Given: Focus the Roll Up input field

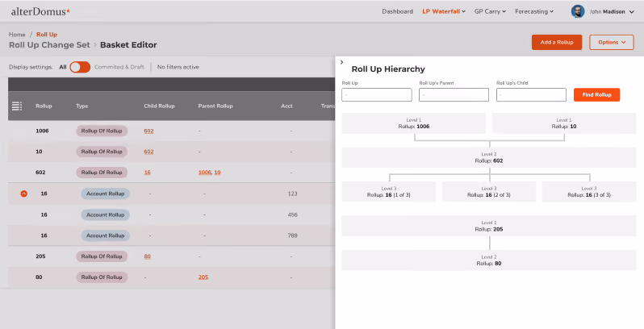Looking at the screenshot, I should (x=377, y=95).
